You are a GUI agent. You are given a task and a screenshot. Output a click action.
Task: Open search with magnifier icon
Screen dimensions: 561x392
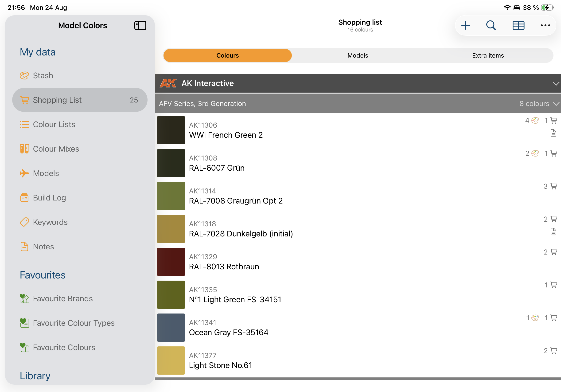(x=491, y=25)
